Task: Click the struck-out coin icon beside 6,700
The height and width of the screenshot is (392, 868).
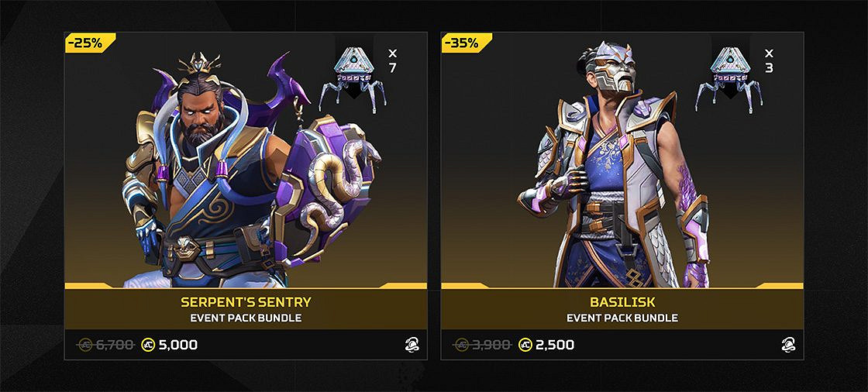Action: click(x=86, y=345)
